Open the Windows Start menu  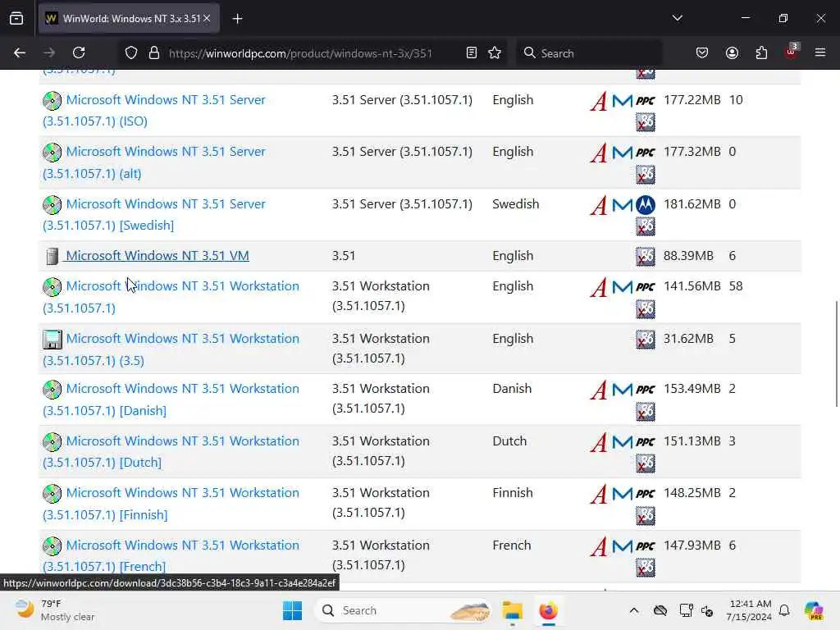[x=292, y=610]
